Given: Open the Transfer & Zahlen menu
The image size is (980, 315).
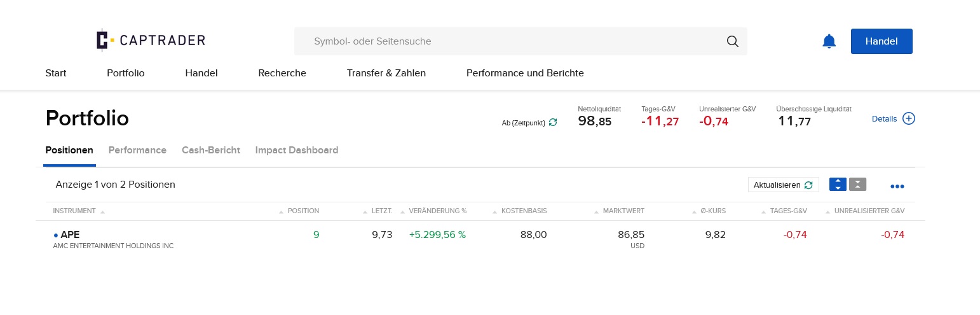Looking at the screenshot, I should pos(386,73).
